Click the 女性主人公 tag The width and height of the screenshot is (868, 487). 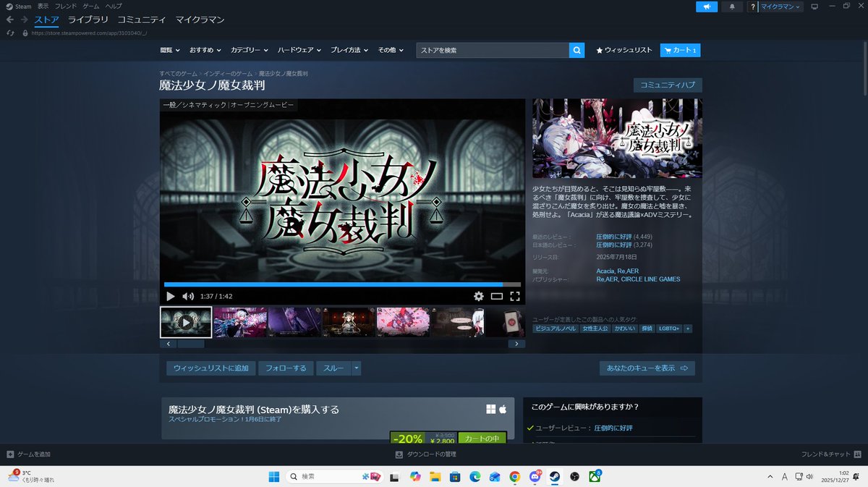click(x=595, y=329)
